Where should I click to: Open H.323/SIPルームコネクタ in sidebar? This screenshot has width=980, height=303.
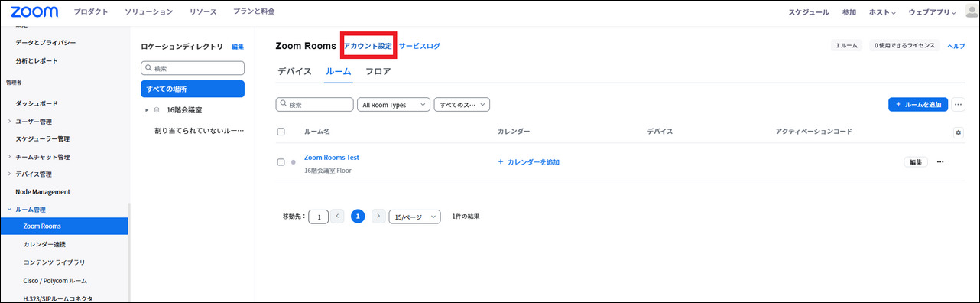coord(58,298)
